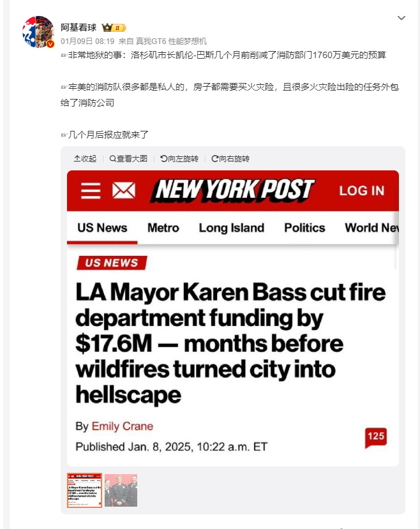The image size is (420, 529).
Task: Select the Long Island tab
Action: 232,228
